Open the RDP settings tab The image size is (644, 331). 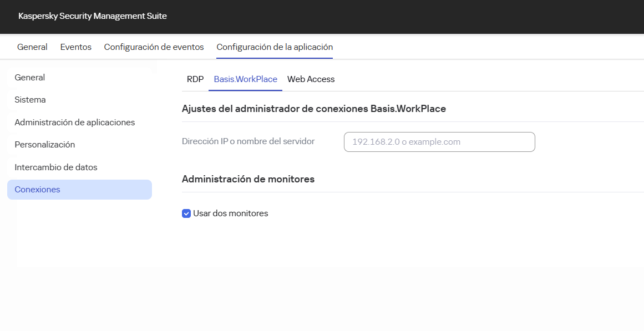(195, 79)
